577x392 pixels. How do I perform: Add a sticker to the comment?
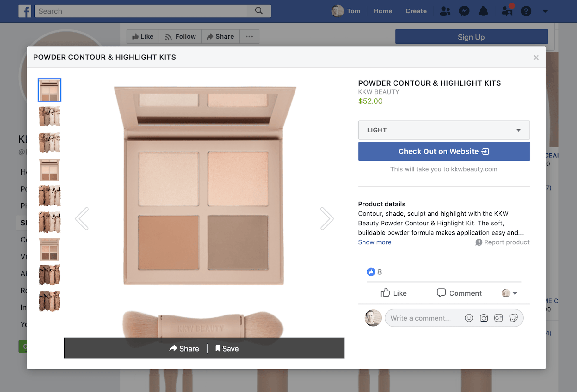(x=513, y=318)
